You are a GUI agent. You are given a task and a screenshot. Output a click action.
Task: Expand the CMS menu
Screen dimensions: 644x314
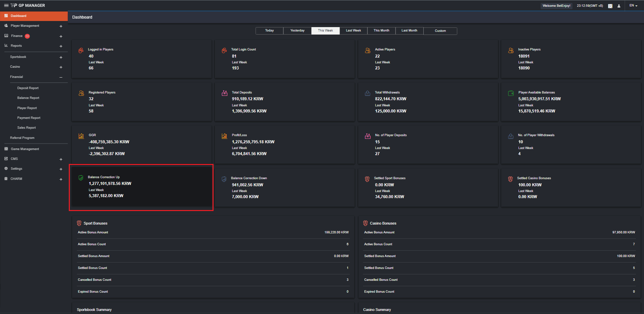[61, 160]
